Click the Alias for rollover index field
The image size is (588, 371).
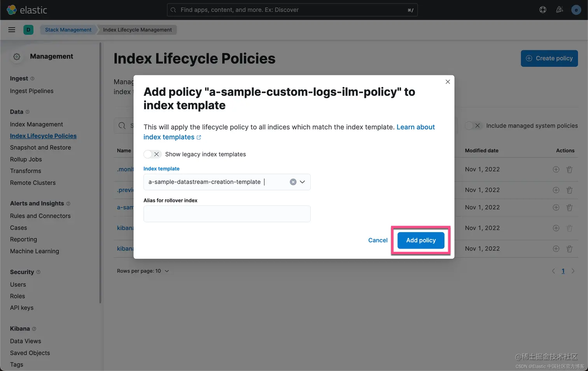click(x=227, y=214)
